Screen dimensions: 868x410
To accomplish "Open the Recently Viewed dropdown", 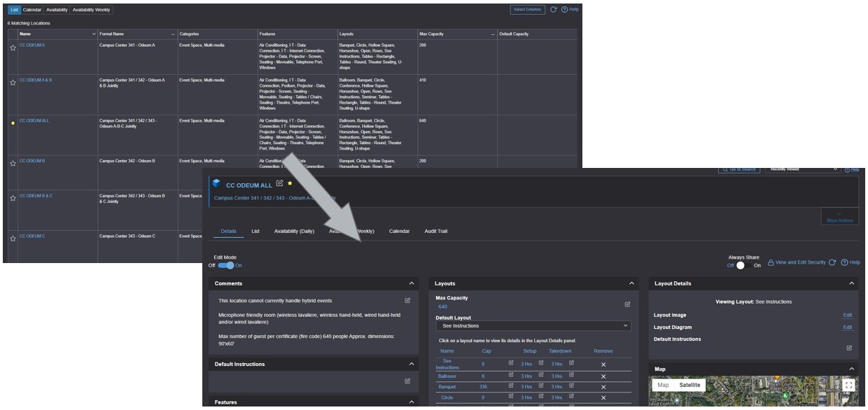I will (x=801, y=169).
